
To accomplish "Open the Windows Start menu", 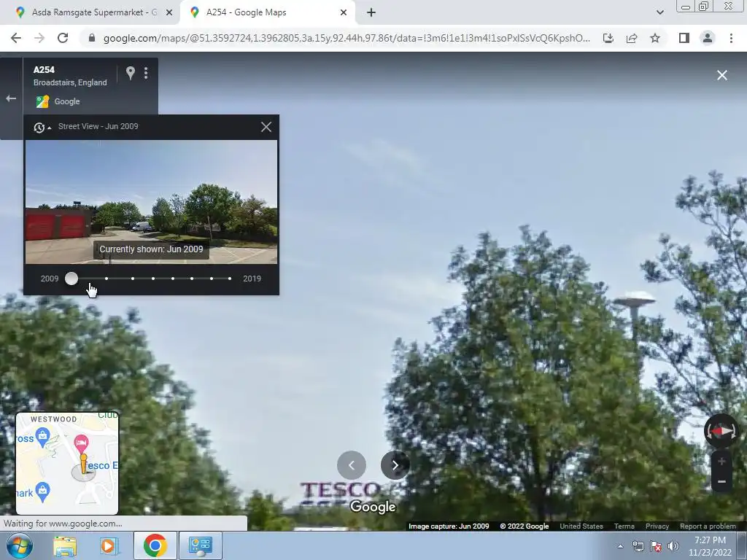I will 20,545.
